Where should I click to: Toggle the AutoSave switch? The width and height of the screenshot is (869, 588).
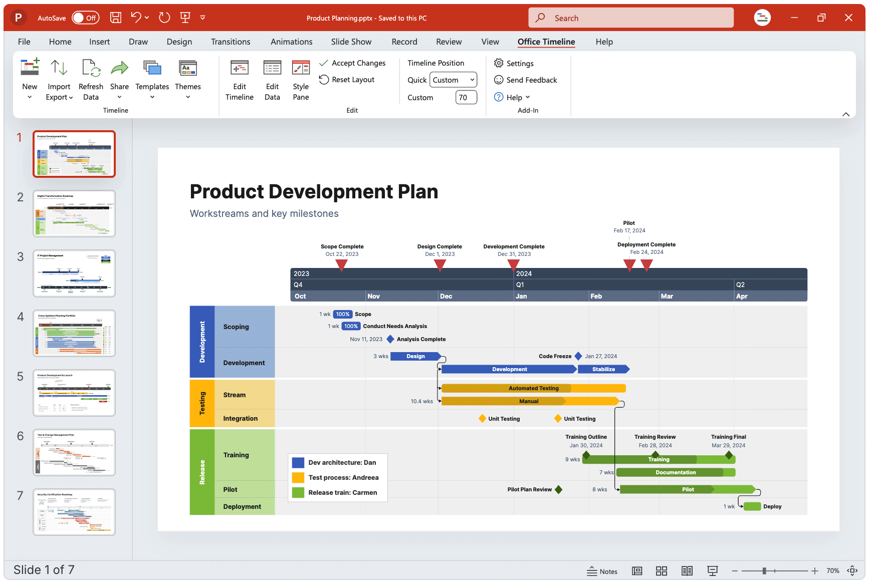(85, 18)
